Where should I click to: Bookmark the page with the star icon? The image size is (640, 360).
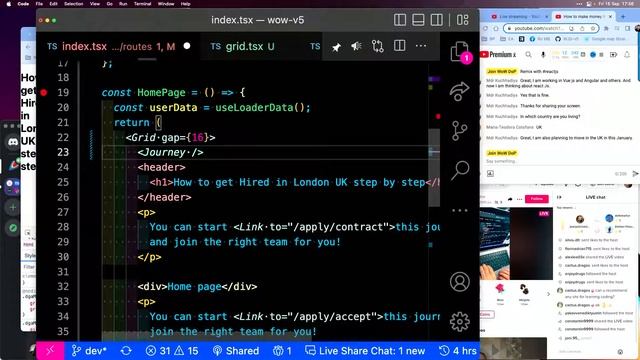click(x=593, y=29)
